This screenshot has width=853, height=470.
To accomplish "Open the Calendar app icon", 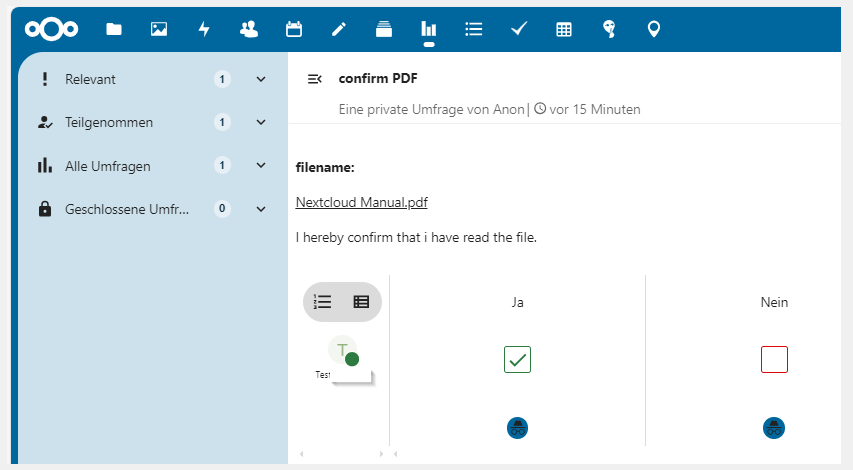I will click(x=294, y=29).
